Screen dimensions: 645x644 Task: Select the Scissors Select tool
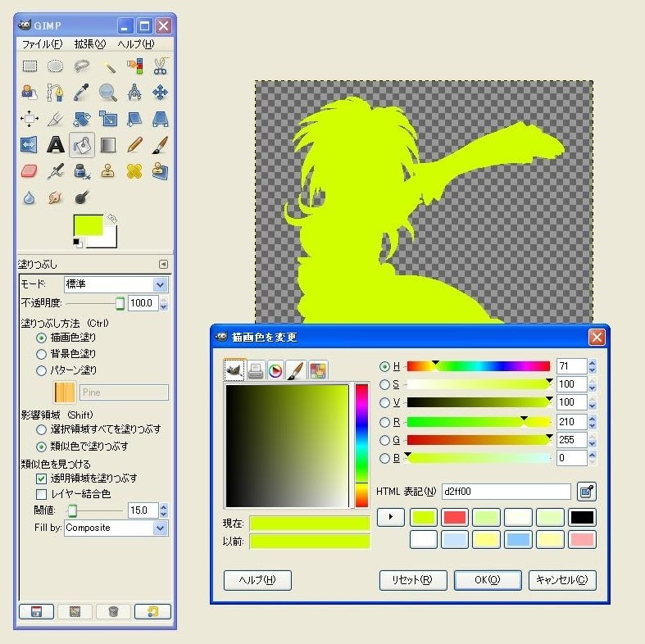(161, 66)
